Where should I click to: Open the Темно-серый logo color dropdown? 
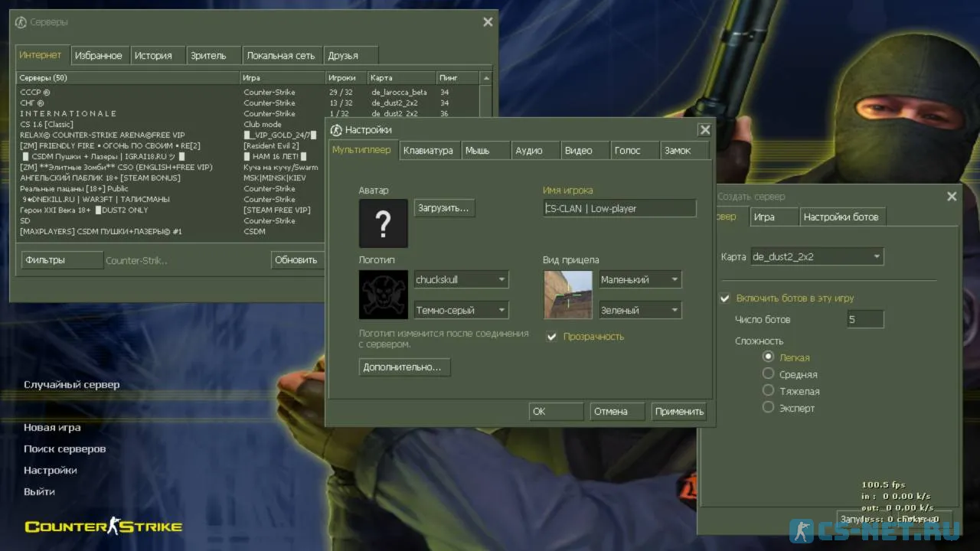pyautogui.click(x=461, y=310)
